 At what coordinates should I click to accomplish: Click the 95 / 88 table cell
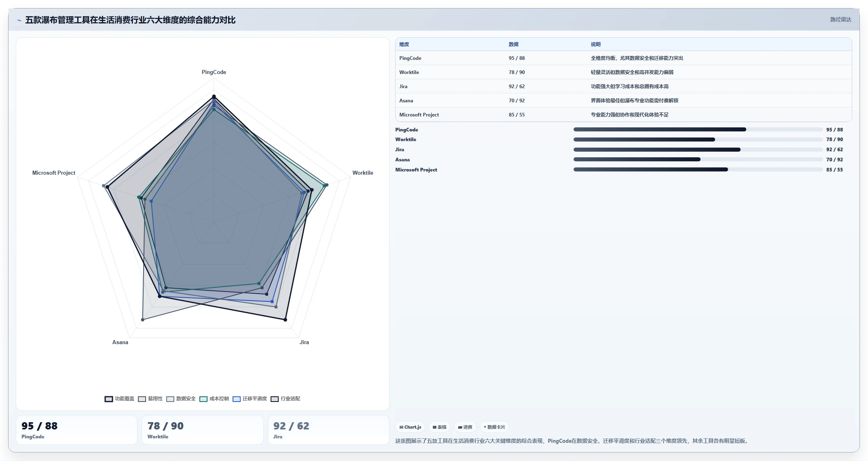tap(517, 58)
